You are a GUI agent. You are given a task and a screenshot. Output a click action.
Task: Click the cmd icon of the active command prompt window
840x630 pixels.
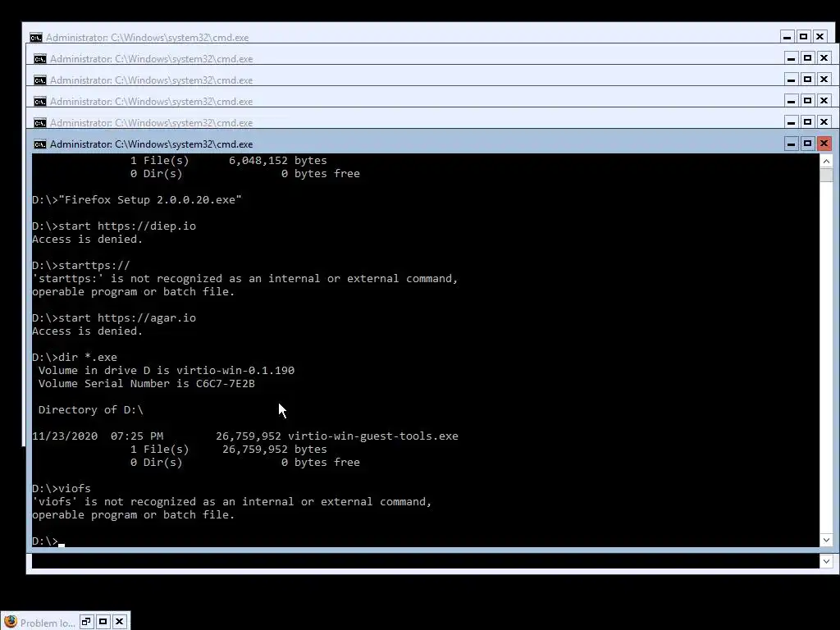pyautogui.click(x=39, y=144)
